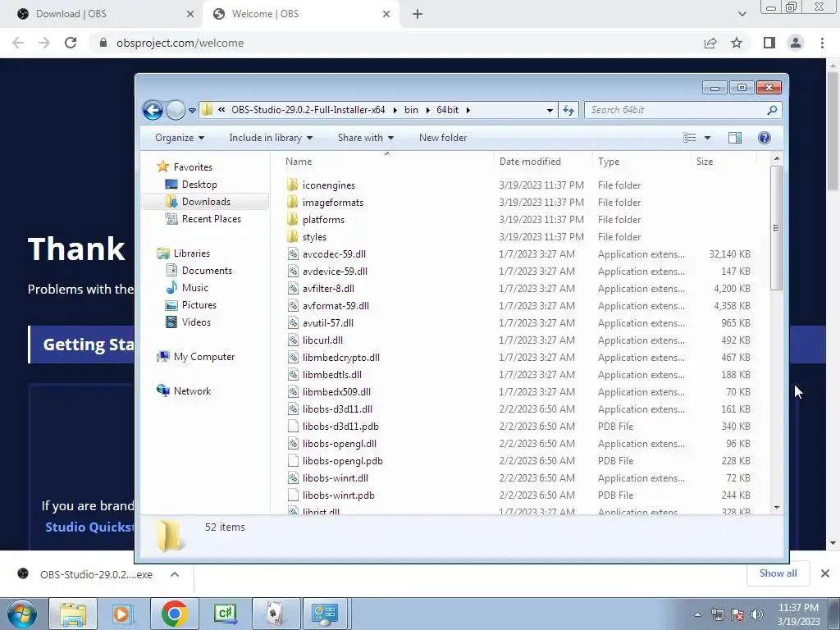
Task: Select the platforms folder icon
Action: coord(293,219)
